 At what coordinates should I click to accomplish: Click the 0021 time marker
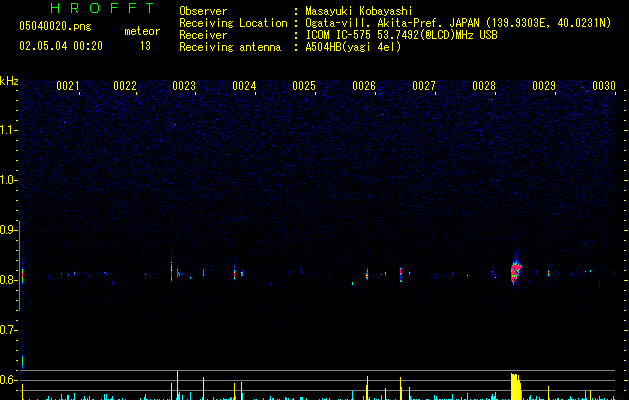pyautogui.click(x=67, y=86)
